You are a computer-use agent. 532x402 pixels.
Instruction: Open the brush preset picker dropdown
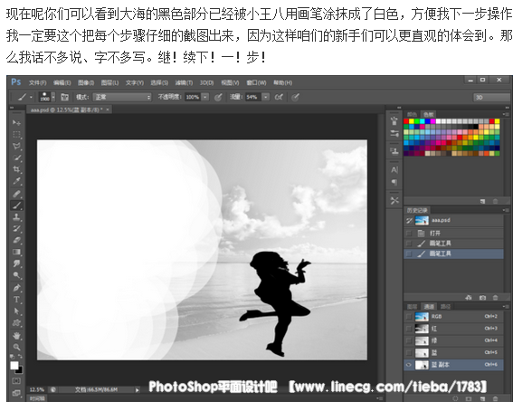click(x=53, y=97)
